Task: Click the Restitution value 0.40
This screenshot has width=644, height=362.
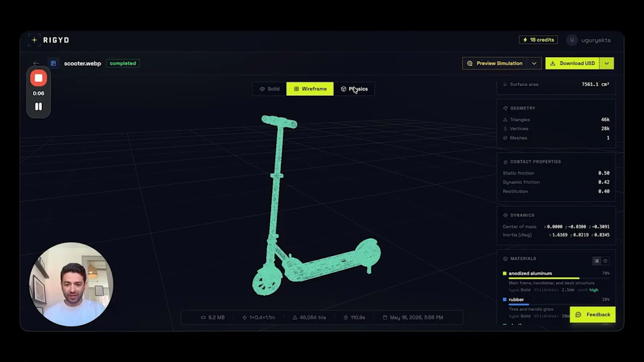Action: point(604,191)
